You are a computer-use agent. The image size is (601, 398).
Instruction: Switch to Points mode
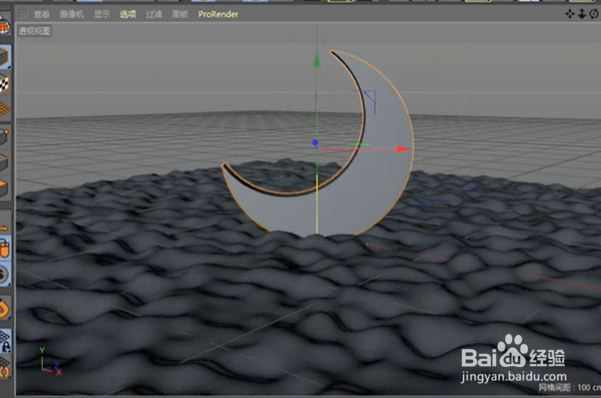tap(4, 136)
